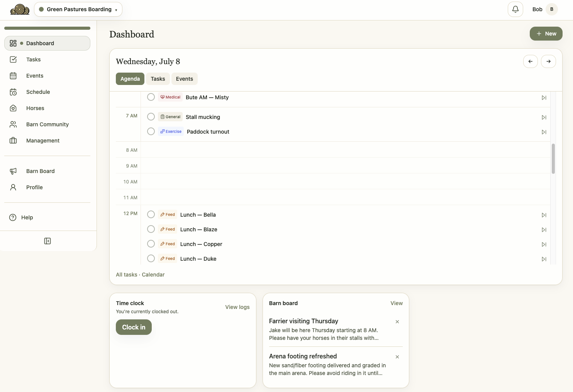The height and width of the screenshot is (392, 573).
Task: Open Barn Community label in sidebar
Action: [x=47, y=124]
